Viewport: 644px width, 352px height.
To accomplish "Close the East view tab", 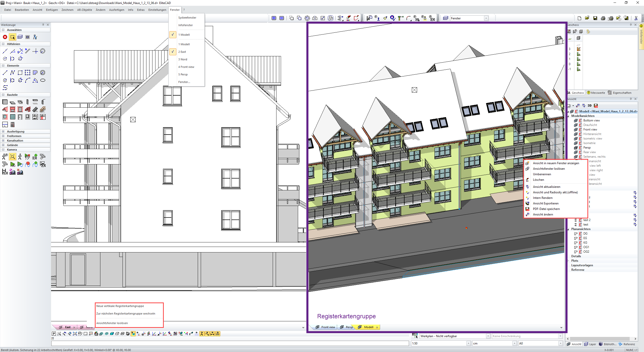I will coord(74,327).
